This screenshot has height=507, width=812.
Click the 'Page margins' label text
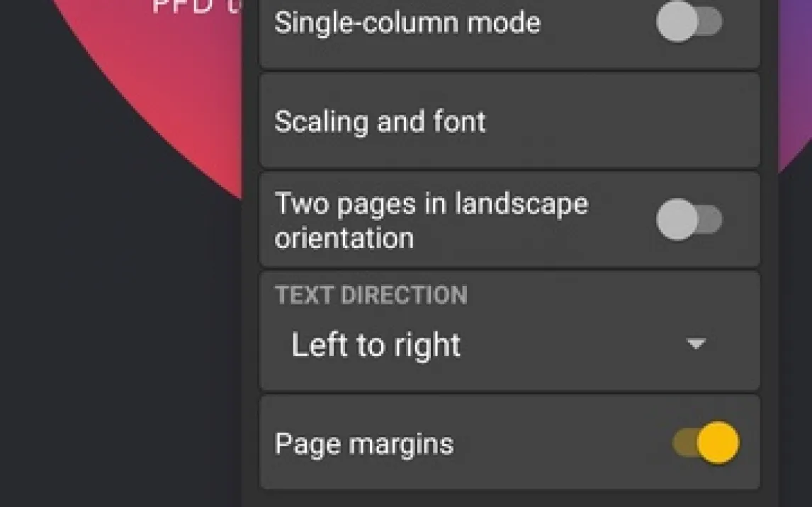coord(364,444)
